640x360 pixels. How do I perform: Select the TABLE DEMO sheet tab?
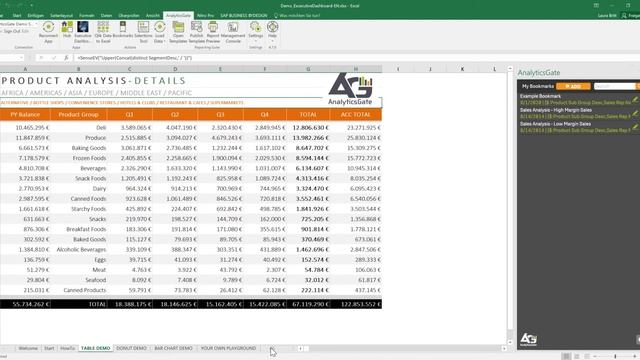click(96, 348)
